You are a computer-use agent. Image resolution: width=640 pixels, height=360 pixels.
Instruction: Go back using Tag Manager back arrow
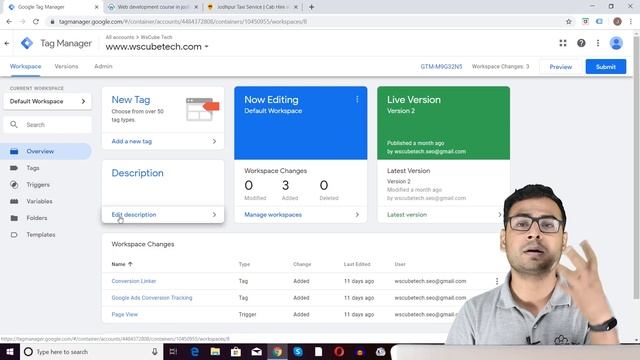(x=7, y=43)
